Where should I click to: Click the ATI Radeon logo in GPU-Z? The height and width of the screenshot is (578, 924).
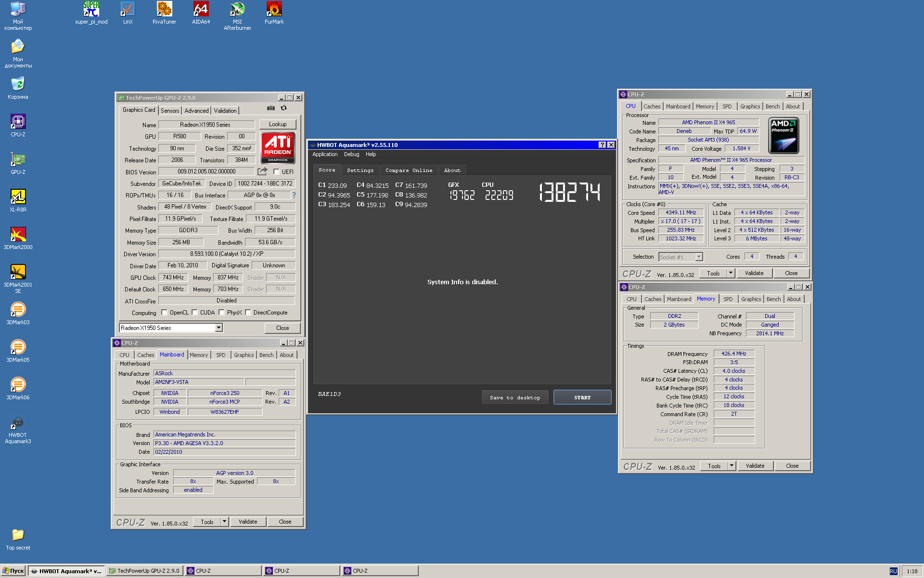click(x=278, y=148)
